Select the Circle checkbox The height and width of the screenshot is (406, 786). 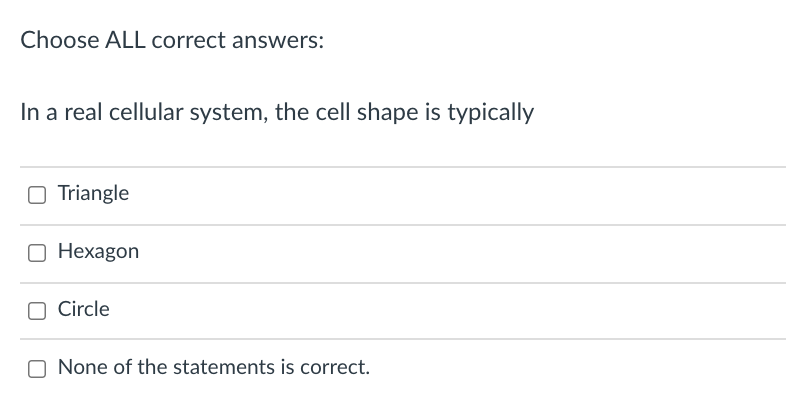pos(37,311)
